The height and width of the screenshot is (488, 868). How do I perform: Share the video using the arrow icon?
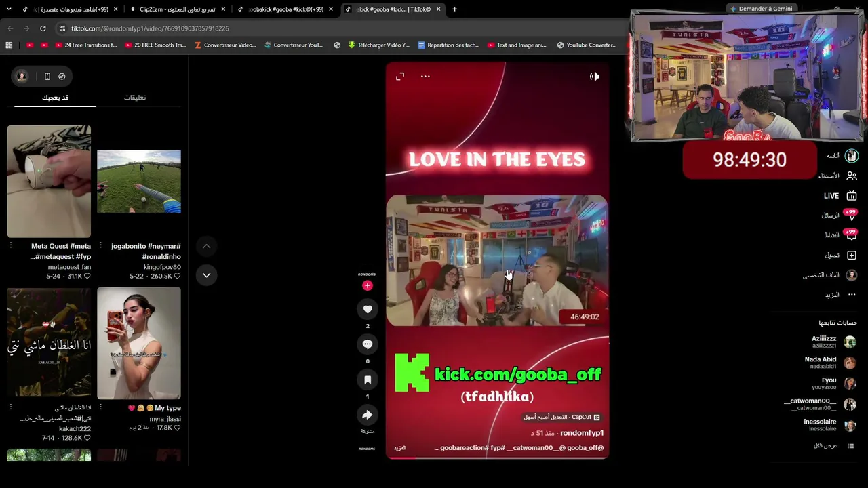click(368, 415)
